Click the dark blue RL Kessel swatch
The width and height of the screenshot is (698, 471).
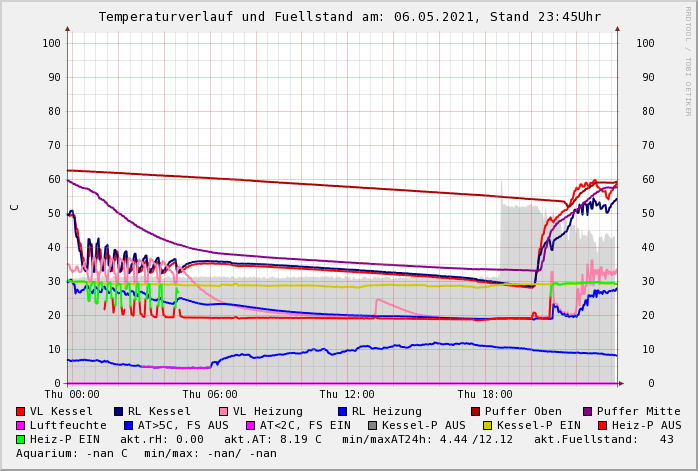tap(119, 411)
